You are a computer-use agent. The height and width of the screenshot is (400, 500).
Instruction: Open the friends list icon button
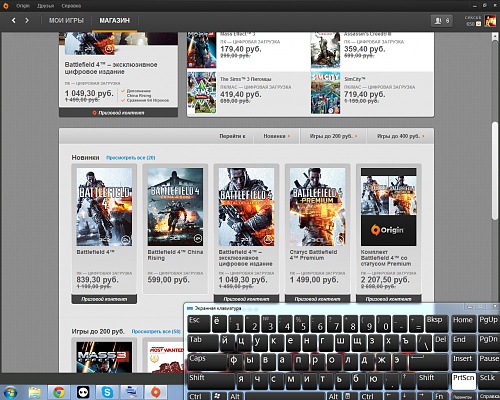(x=442, y=21)
